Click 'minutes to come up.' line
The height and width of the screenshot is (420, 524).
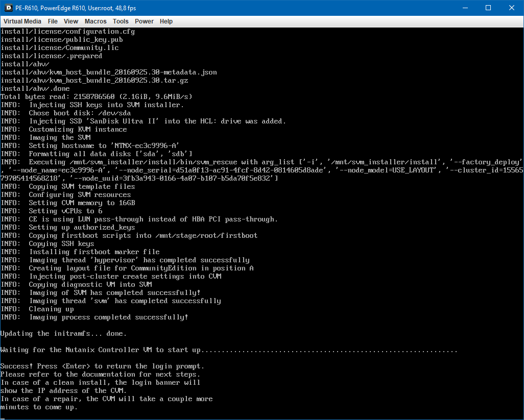click(x=39, y=407)
